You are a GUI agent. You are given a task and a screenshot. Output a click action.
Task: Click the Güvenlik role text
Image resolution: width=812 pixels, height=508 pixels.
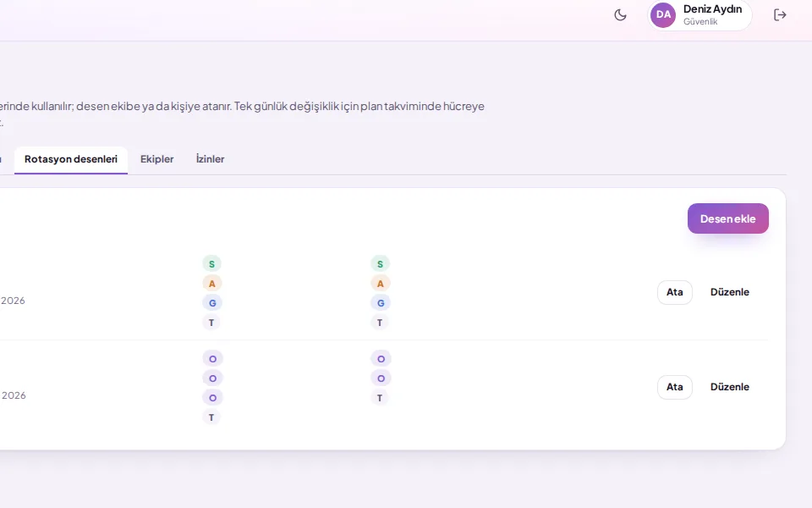pos(700,22)
